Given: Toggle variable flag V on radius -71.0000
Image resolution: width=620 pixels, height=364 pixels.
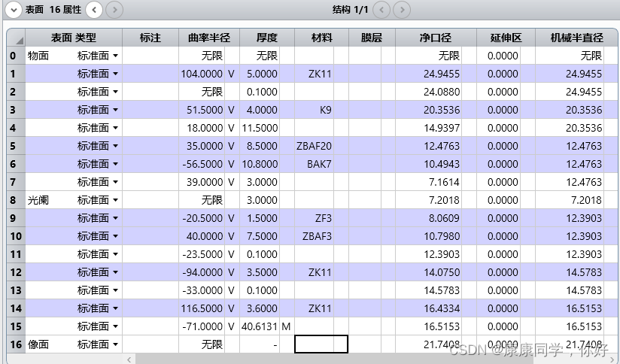Looking at the screenshot, I should [x=231, y=326].
